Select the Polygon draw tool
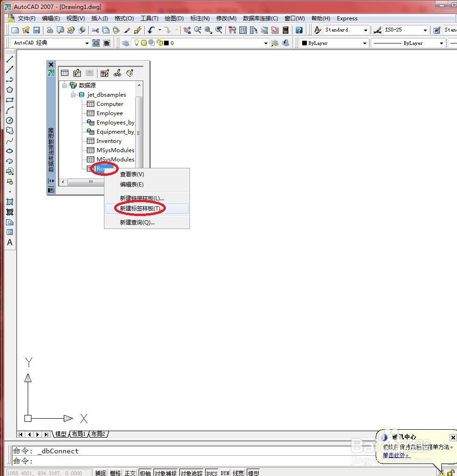Image resolution: width=457 pixels, height=476 pixels. (x=10, y=90)
